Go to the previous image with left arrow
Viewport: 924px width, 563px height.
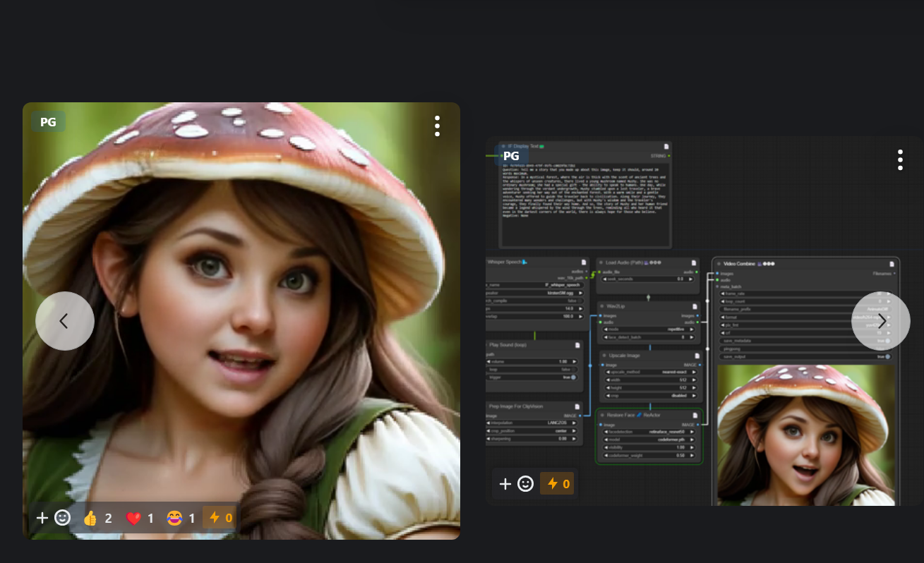(64, 321)
